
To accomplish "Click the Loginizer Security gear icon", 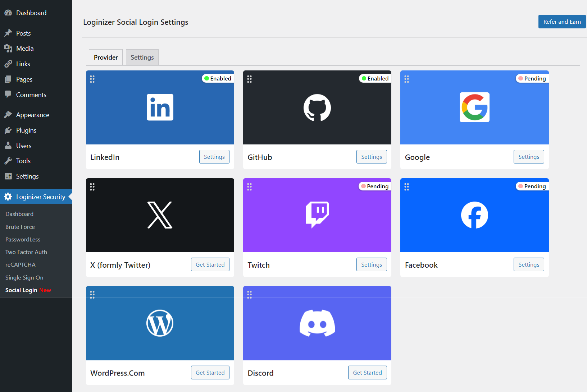I will point(8,197).
